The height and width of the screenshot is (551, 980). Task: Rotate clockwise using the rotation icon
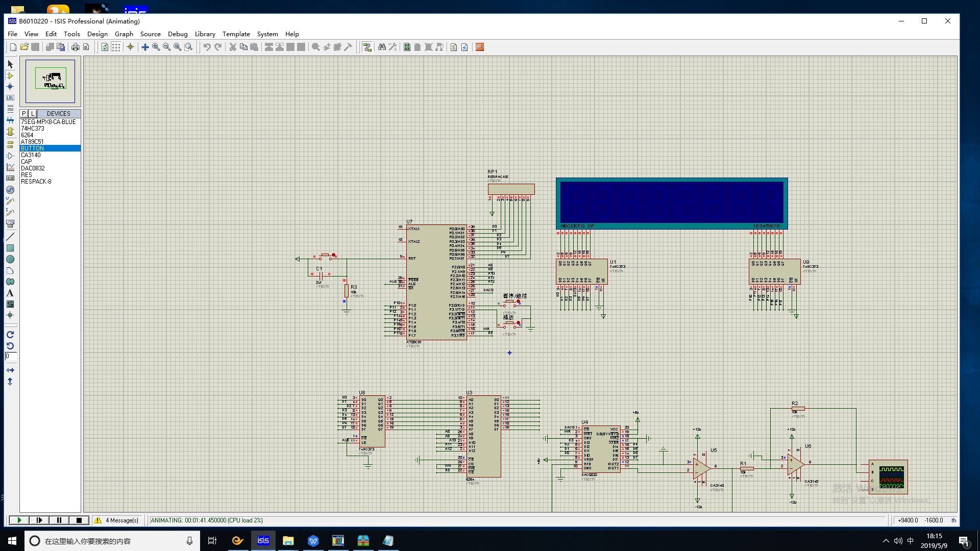tap(10, 335)
